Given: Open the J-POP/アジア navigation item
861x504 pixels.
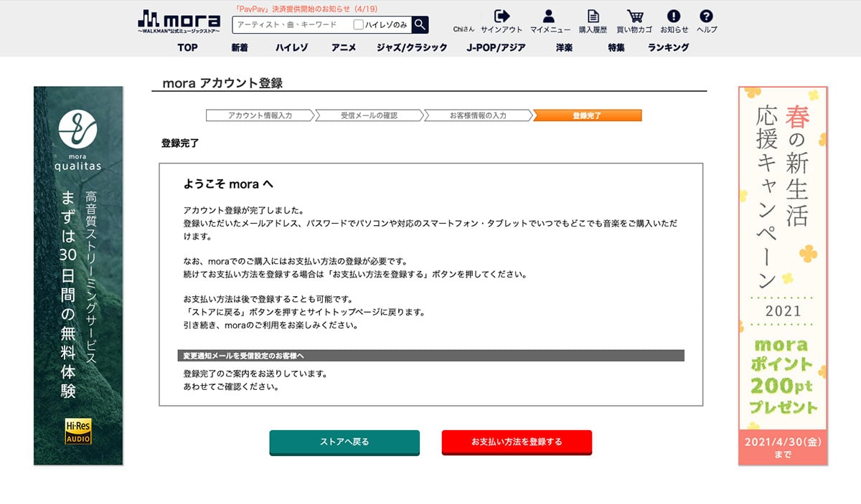Looking at the screenshot, I should point(496,47).
